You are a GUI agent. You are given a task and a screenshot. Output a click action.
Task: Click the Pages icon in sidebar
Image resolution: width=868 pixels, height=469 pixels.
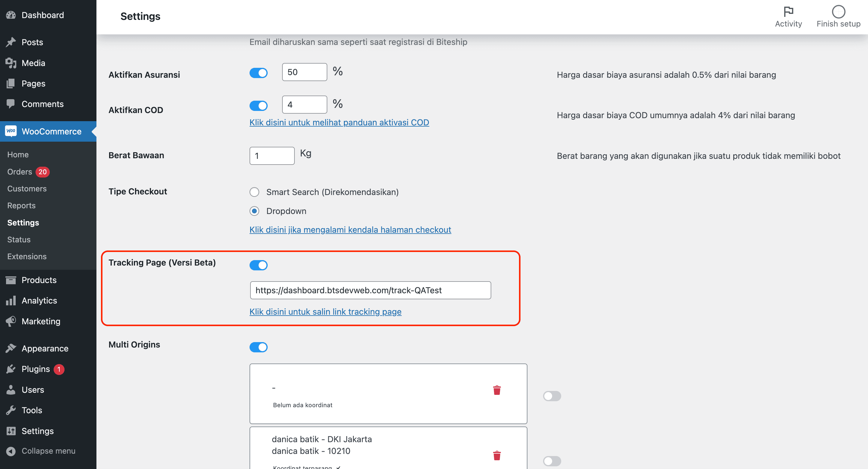11,83
